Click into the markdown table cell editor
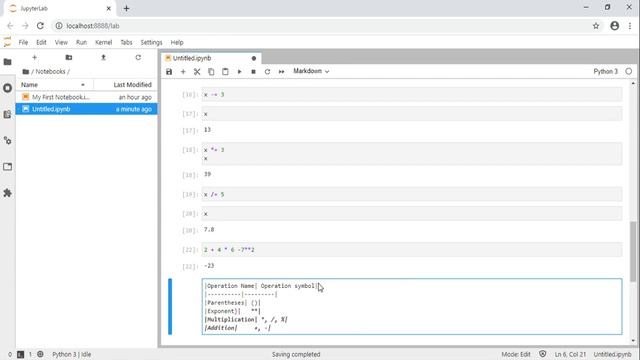 click(x=412, y=307)
